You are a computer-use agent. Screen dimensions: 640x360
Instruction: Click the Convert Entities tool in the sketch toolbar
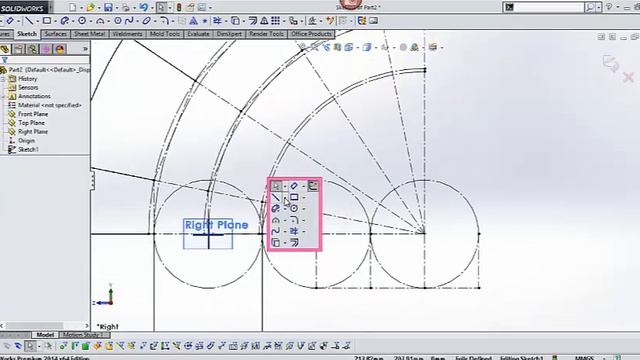point(235,20)
